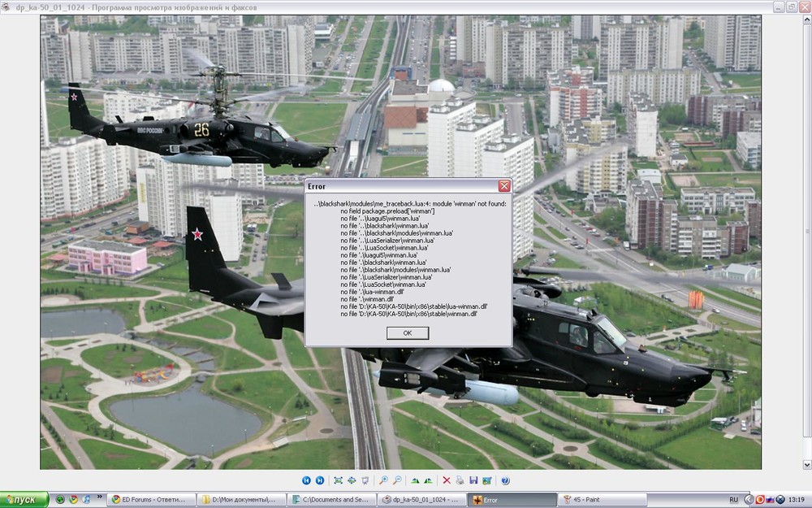Viewport: 812px width, 508px height.
Task: Switch to the C:\Documents and Se... taskbar window
Action: point(332,500)
